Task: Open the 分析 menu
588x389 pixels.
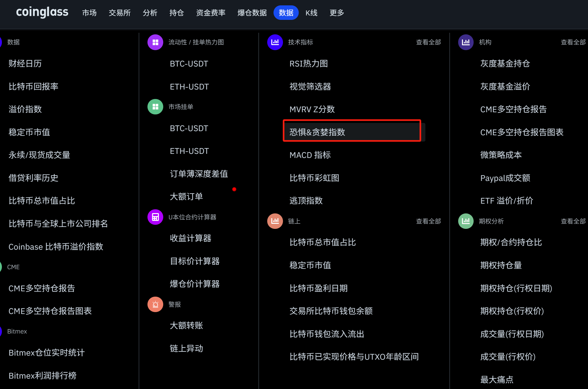Action: pyautogui.click(x=150, y=13)
